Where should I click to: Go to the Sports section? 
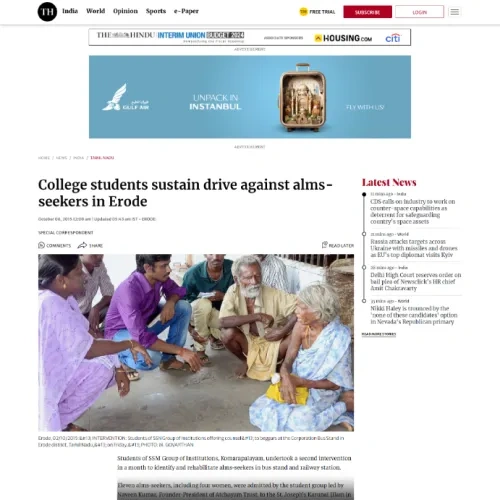point(156,11)
